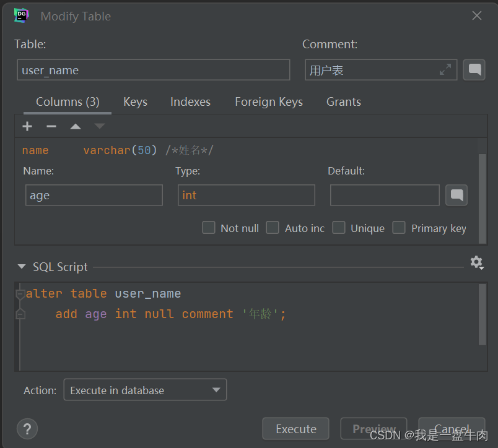Click the remove column minus icon
The image size is (498, 448).
(51, 126)
